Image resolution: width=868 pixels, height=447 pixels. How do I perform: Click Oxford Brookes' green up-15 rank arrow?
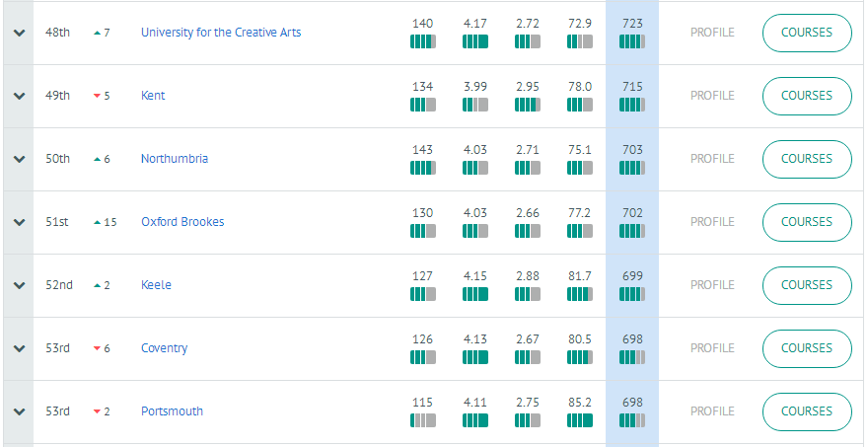pyautogui.click(x=98, y=222)
